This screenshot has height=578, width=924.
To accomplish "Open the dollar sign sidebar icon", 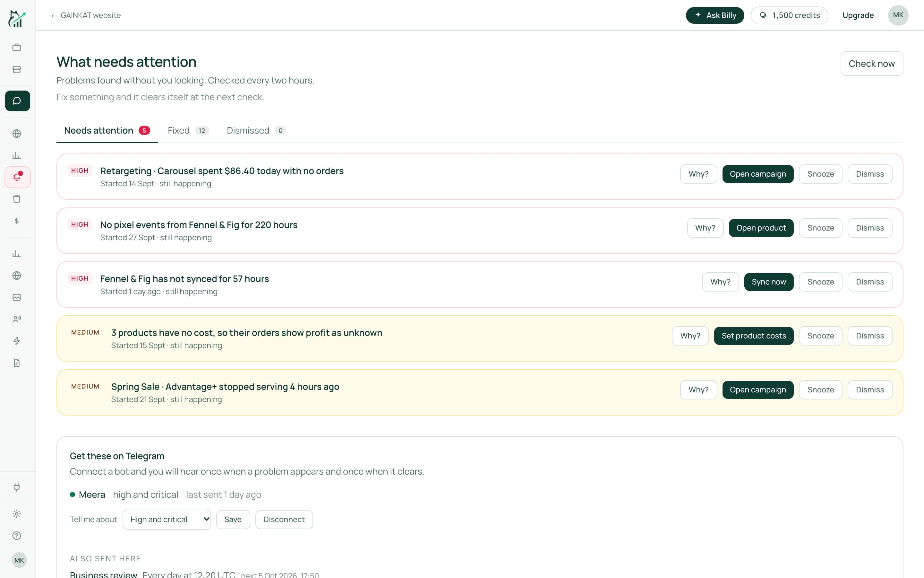I will pyautogui.click(x=17, y=221).
